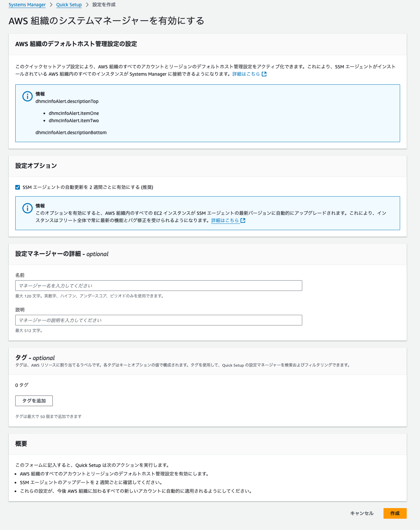Click the SSM エージェントの自動更新 checkbox label
The image size is (420, 530).
(88, 187)
